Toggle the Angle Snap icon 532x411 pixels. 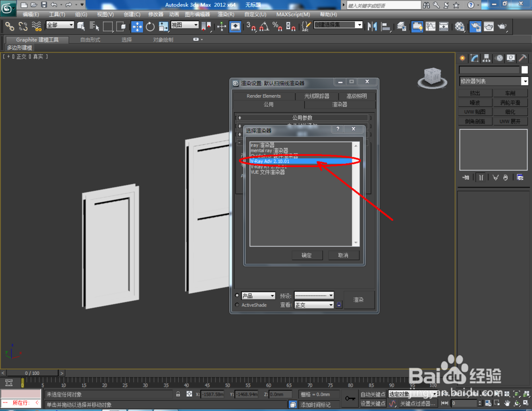pos(264,26)
